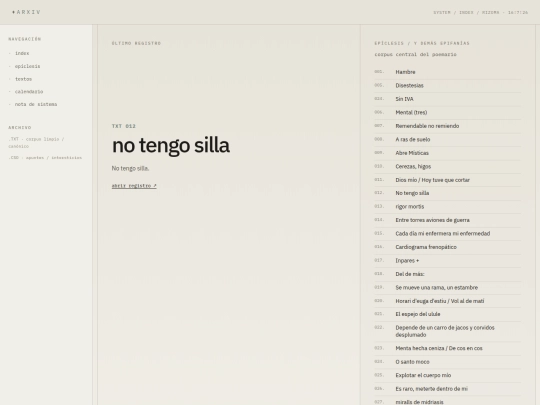
Task: Click the 'TXT 012' label
Action: [x=124, y=126]
